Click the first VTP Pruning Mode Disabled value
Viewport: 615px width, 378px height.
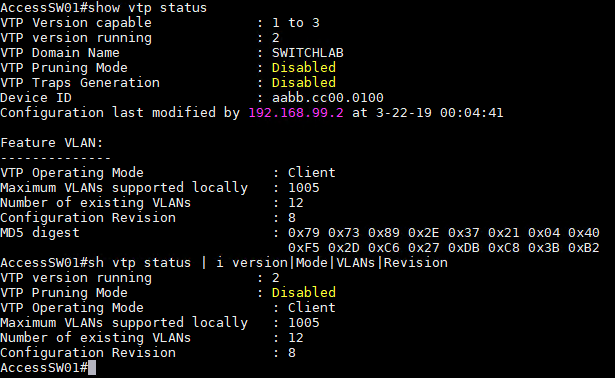[x=304, y=68]
